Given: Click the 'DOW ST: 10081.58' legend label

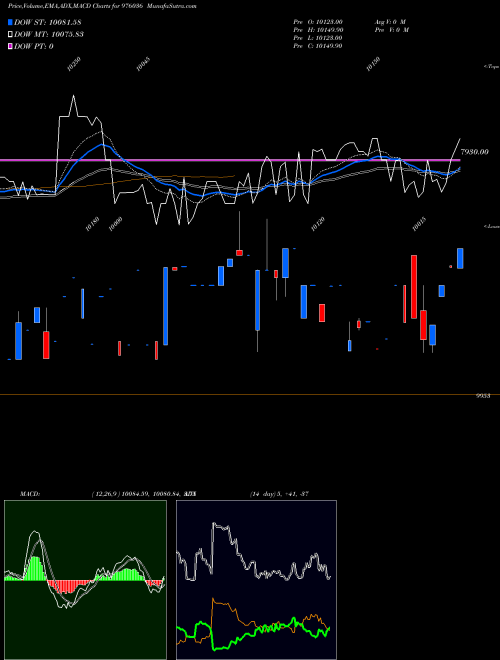Looking at the screenshot, I should click(x=48, y=22).
